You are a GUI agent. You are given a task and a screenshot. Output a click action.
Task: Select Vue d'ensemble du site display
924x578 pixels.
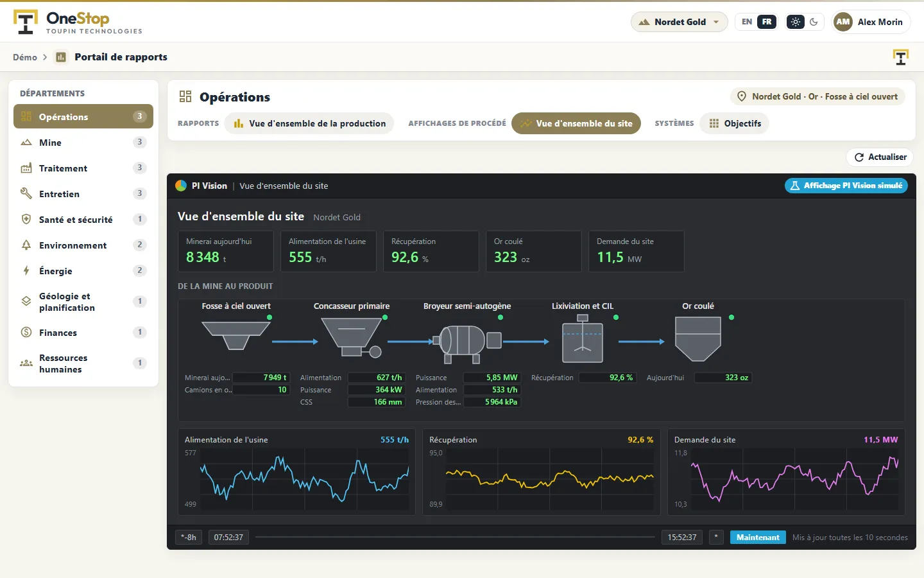[x=576, y=123]
